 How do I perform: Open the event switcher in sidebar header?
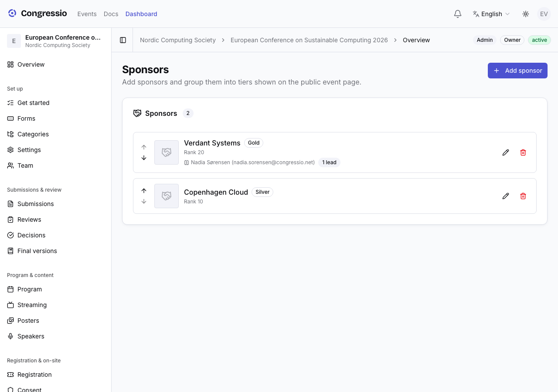click(56, 41)
